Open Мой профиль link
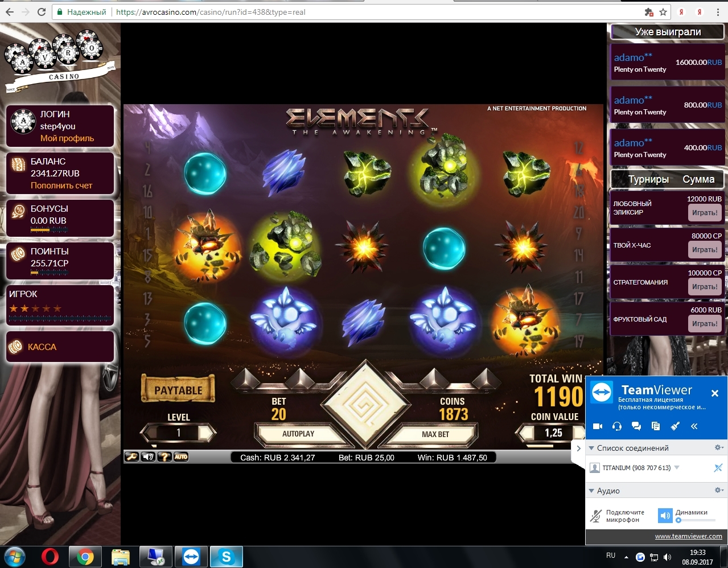The width and height of the screenshot is (728, 568). click(x=67, y=138)
